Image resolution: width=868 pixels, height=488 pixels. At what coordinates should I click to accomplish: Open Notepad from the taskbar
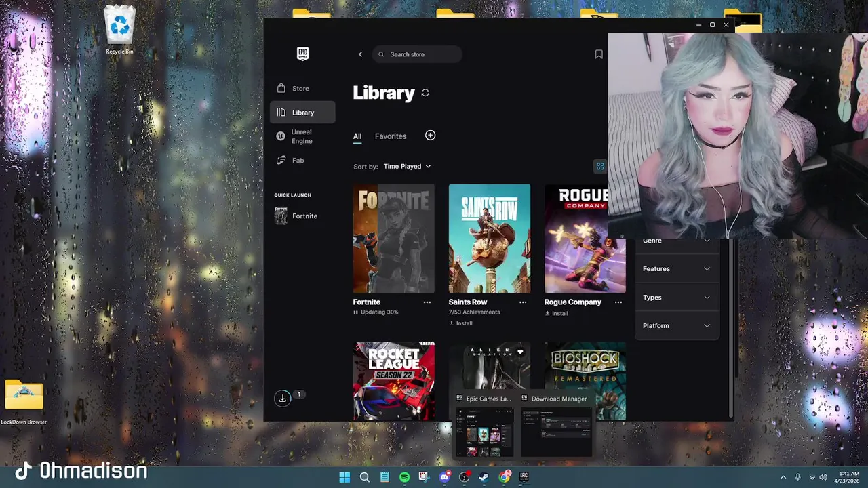(384, 477)
